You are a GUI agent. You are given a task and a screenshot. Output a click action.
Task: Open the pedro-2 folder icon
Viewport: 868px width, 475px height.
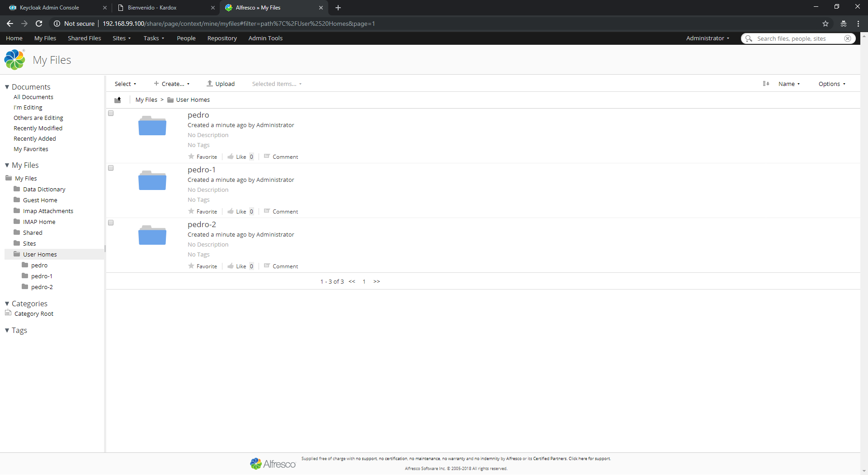152,235
